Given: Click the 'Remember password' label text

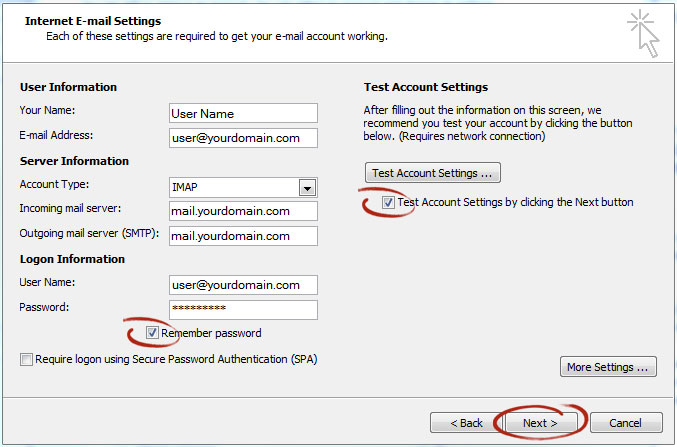Looking at the screenshot, I should click(211, 333).
